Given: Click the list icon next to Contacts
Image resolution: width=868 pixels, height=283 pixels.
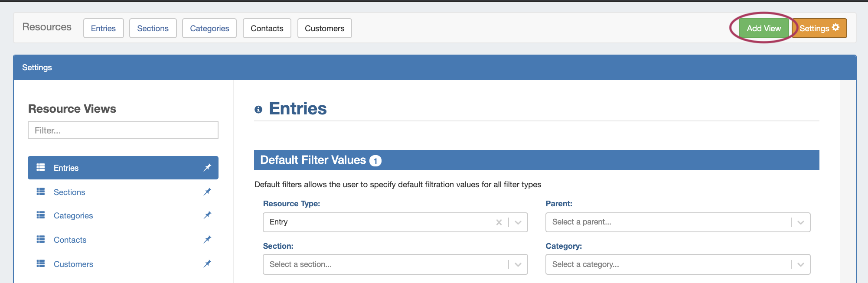Looking at the screenshot, I should (41, 239).
